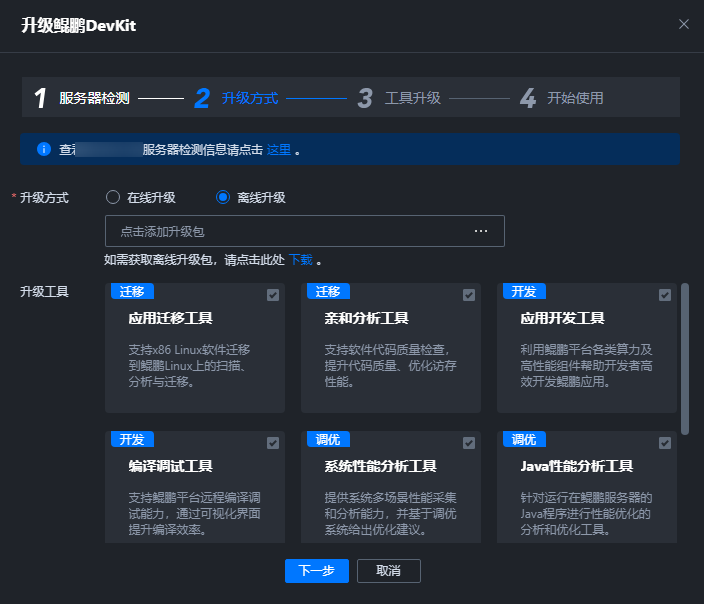Go to step 2 升级方式
Screen dimensions: 704x604
[x=237, y=98]
